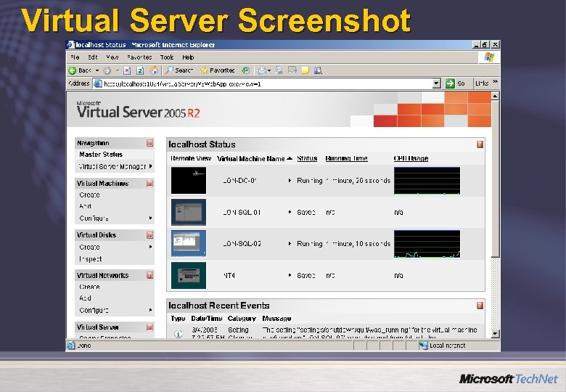Click help icon in Recent Events header

480,306
